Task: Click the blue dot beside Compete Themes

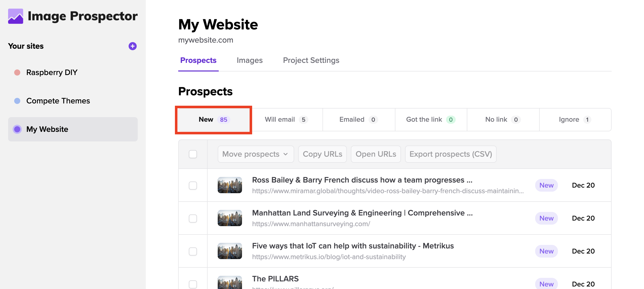Action: [x=17, y=101]
